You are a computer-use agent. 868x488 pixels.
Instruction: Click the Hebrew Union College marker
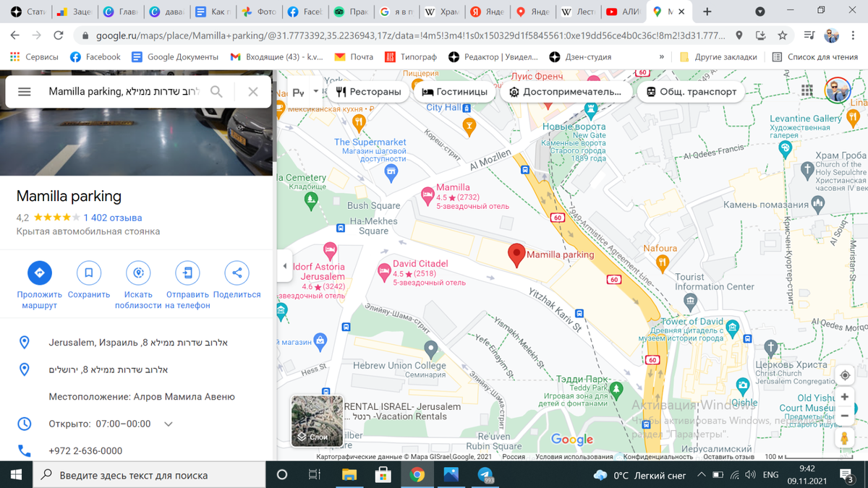[431, 351]
